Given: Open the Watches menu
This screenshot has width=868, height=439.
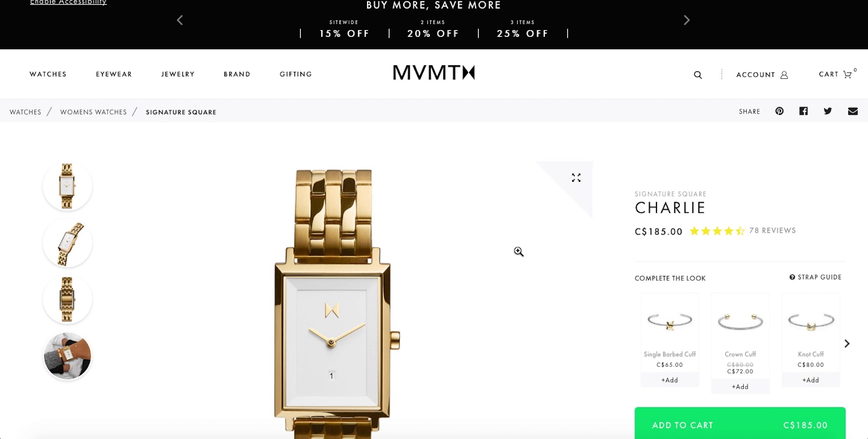Looking at the screenshot, I should (48, 74).
